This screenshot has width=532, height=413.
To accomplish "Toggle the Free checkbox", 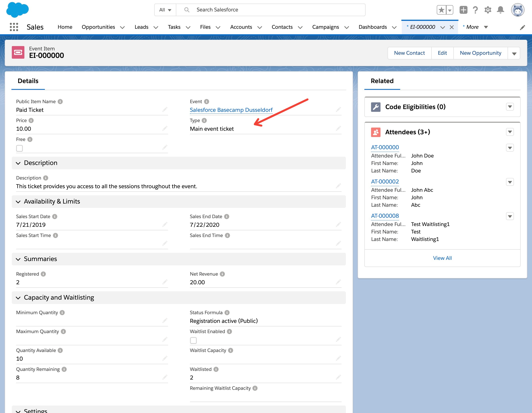I will click(19, 148).
